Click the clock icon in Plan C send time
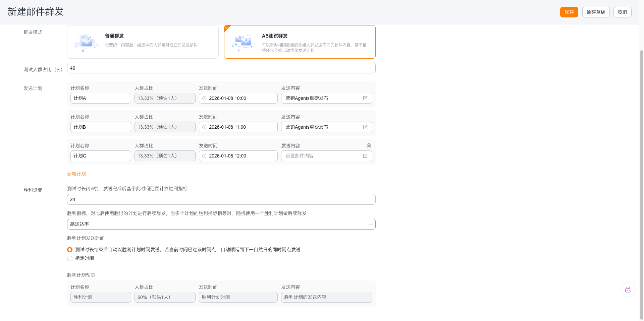This screenshot has width=644, height=321. (204, 156)
